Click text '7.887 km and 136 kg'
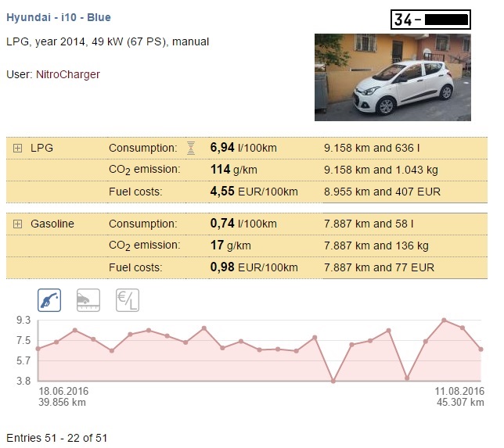 coord(376,246)
